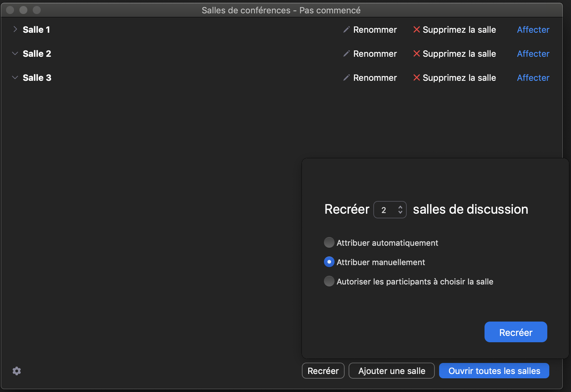Click the red X icon for Salle 2

click(416, 54)
